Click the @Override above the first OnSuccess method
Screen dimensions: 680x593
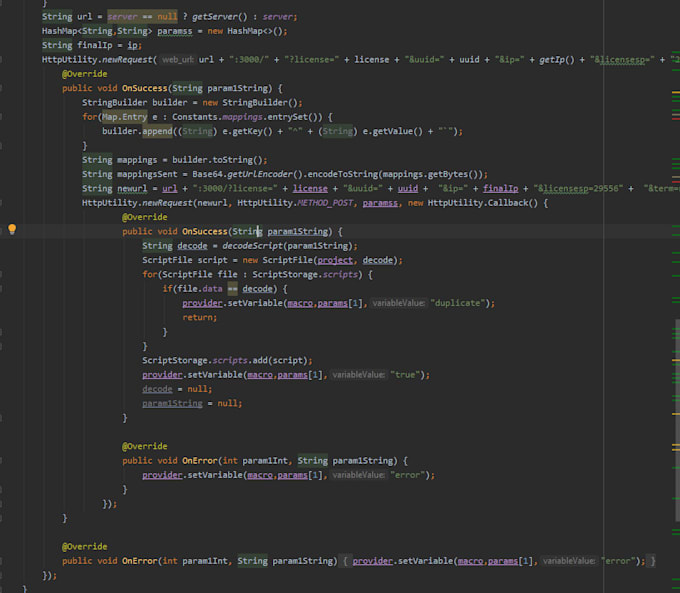84,74
